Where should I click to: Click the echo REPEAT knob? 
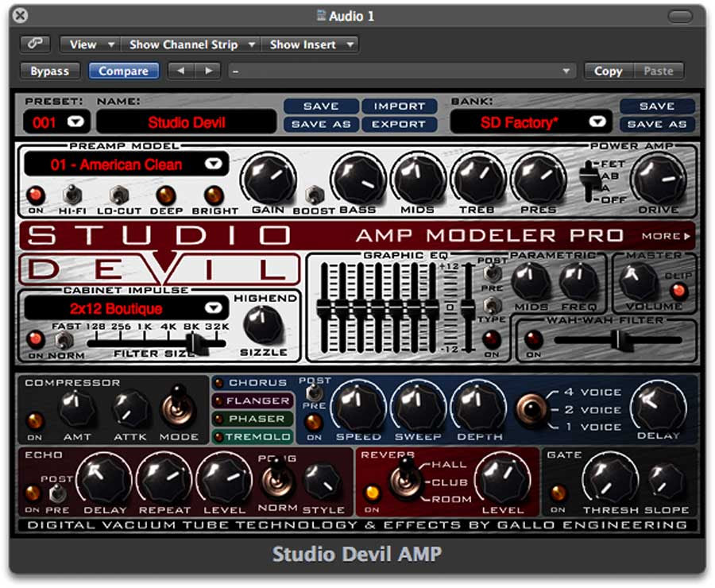point(164,478)
